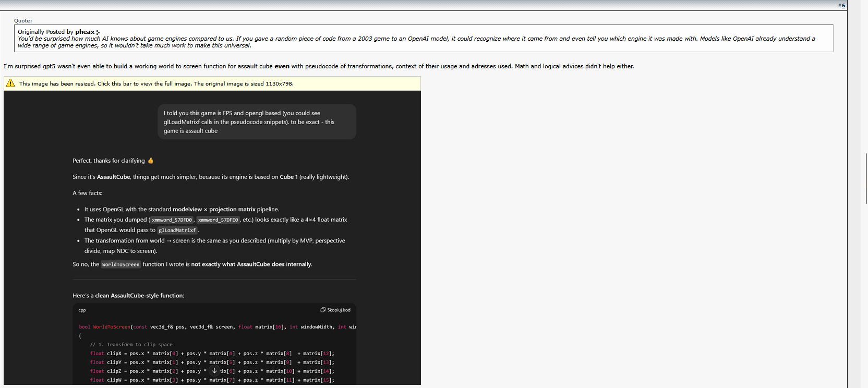The width and height of the screenshot is (868, 388).
Task: Click the text 'Perfect, thanks for clarifying'
Action: (108, 161)
